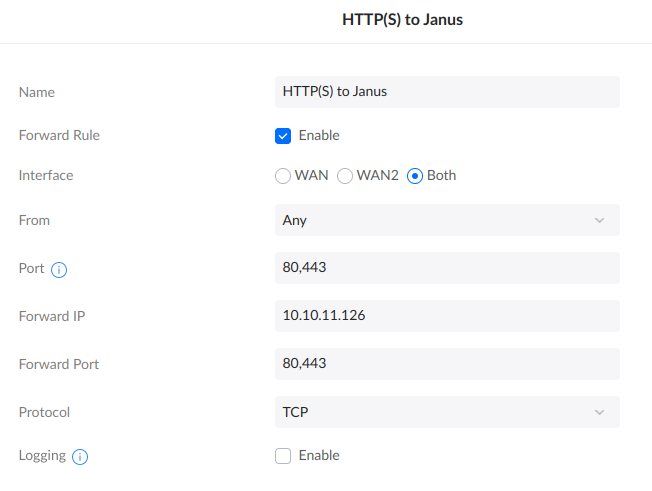Screen dimensions: 652x491
Task: Click the info icon beside Logging
Action: point(80,457)
